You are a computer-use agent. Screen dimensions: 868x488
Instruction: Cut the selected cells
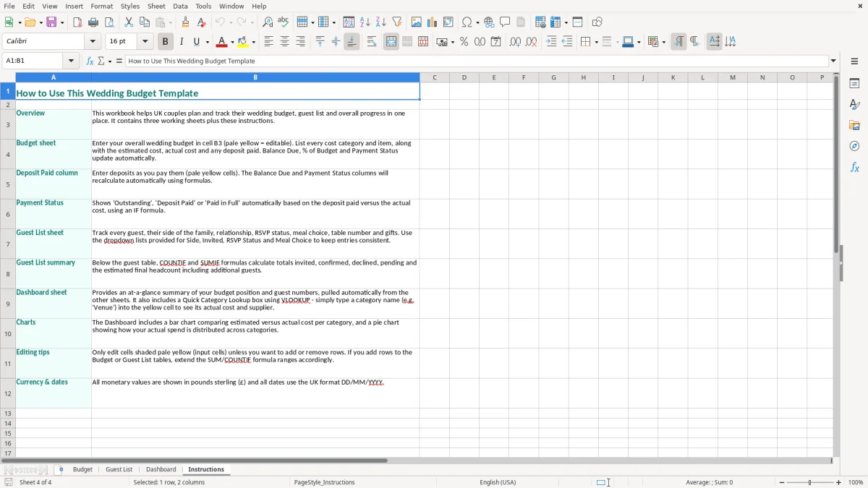tap(129, 22)
